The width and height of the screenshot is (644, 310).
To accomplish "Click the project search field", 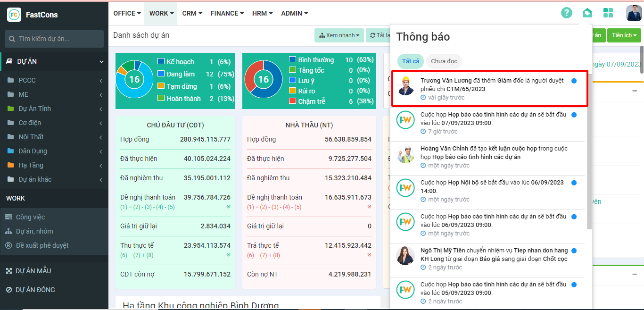I will 54,39.
